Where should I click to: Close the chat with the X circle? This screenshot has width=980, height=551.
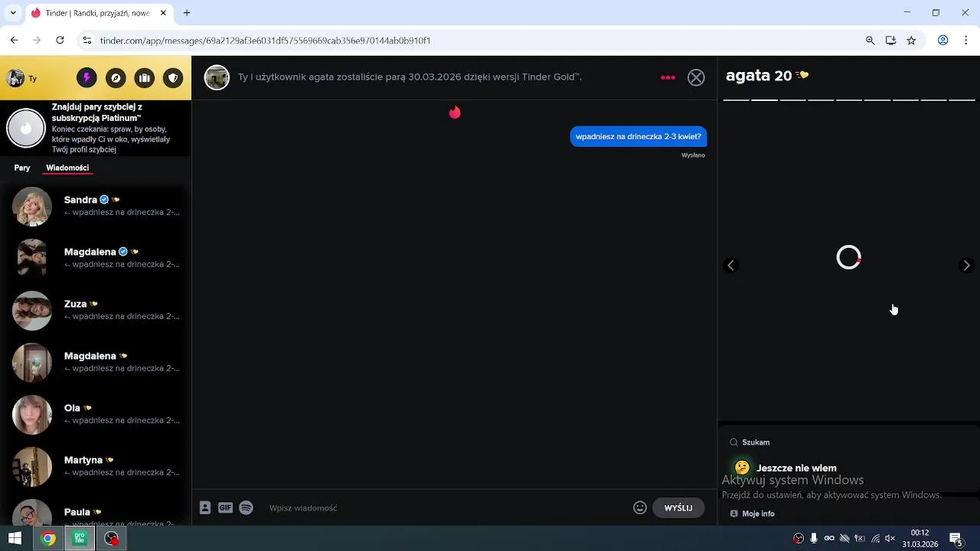696,77
